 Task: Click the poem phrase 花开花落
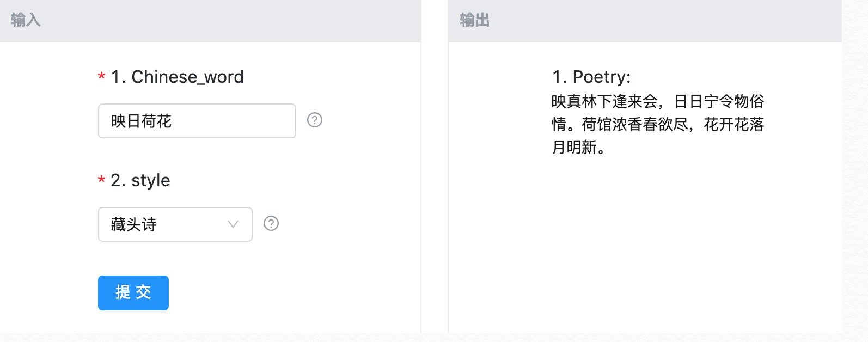734,125
